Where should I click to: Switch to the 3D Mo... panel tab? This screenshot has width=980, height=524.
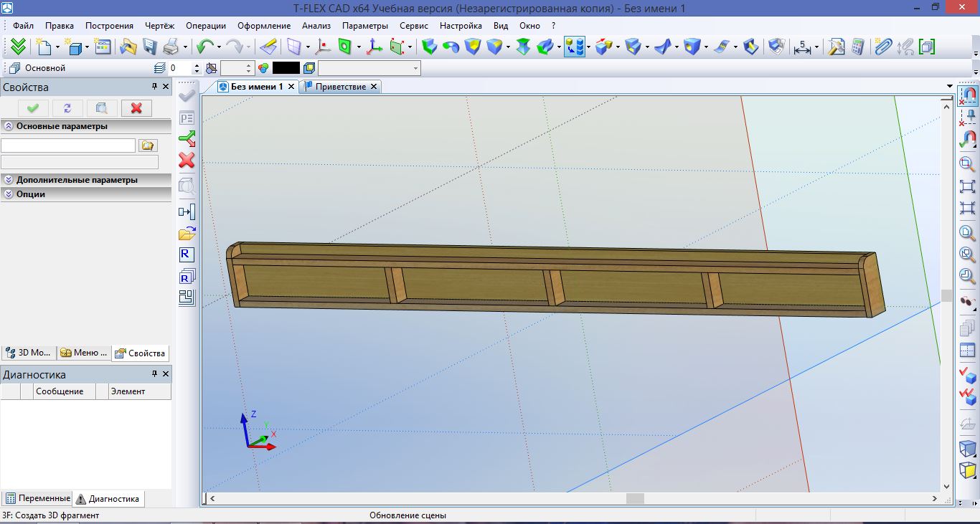(28, 353)
